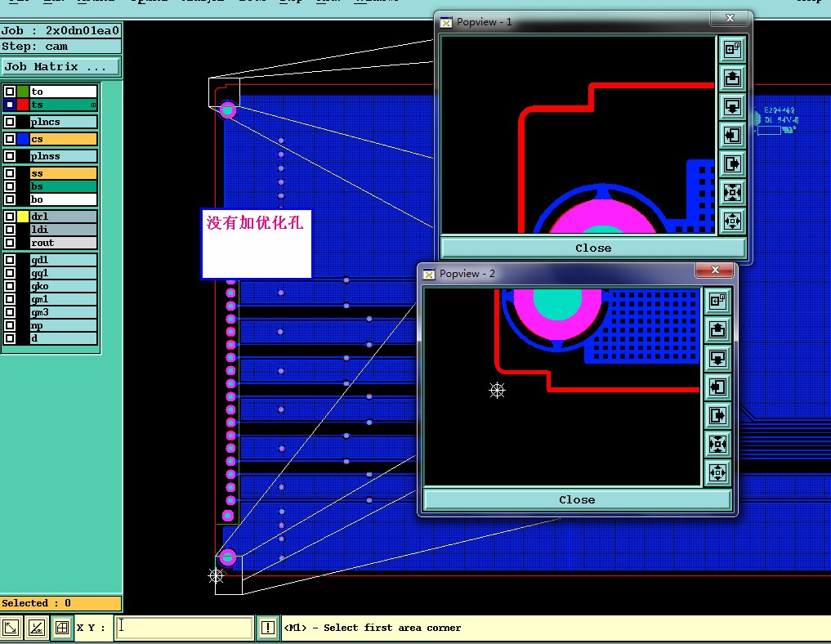
Task: Pan down in Popview - 2
Action: point(717,359)
